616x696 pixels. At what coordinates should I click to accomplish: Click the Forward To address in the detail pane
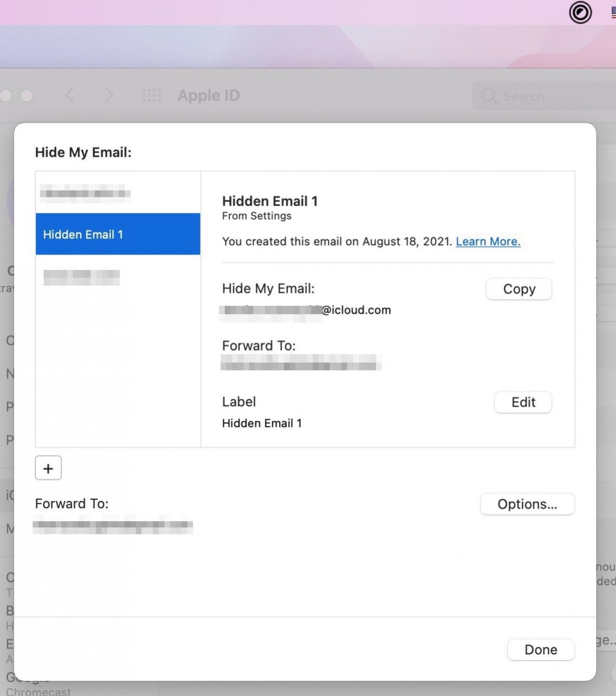pos(301,363)
